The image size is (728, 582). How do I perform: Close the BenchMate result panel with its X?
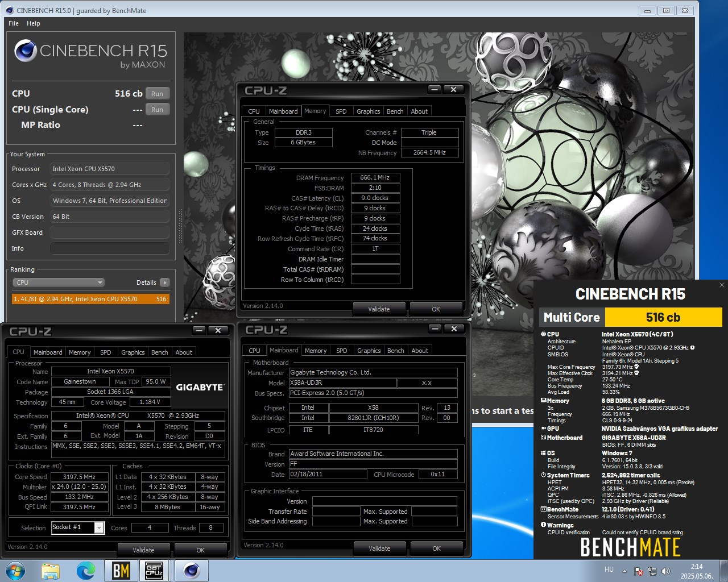722,285
